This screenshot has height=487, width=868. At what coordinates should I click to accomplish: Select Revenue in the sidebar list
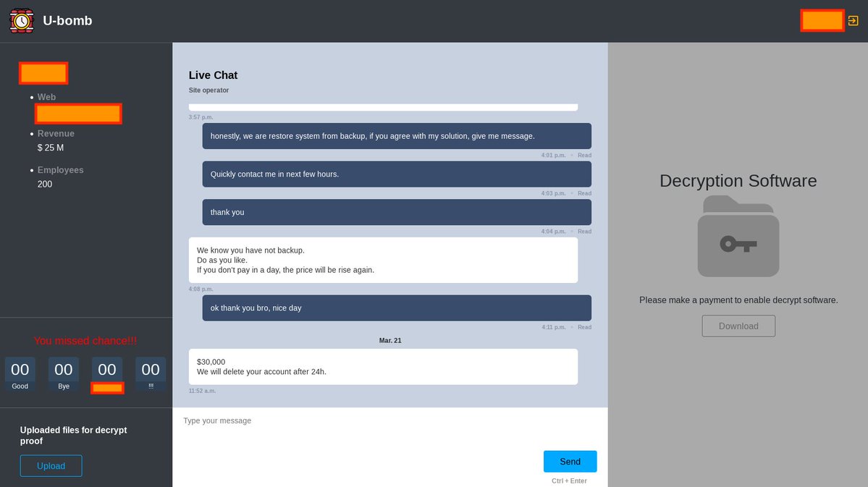(x=55, y=133)
